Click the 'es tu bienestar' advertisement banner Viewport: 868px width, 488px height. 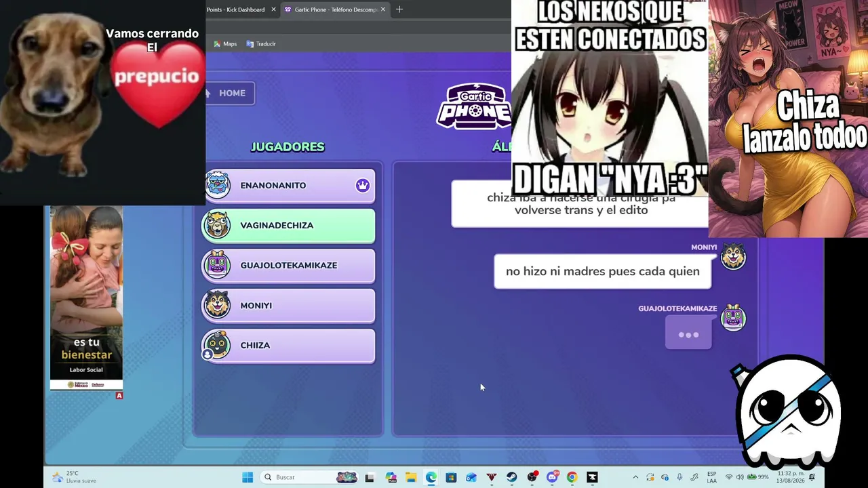click(x=86, y=298)
